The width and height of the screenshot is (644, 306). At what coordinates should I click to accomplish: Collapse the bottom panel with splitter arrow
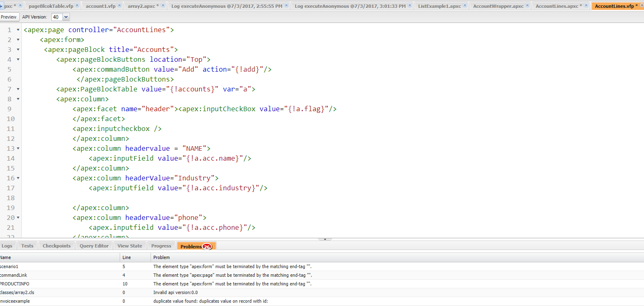[x=325, y=239]
